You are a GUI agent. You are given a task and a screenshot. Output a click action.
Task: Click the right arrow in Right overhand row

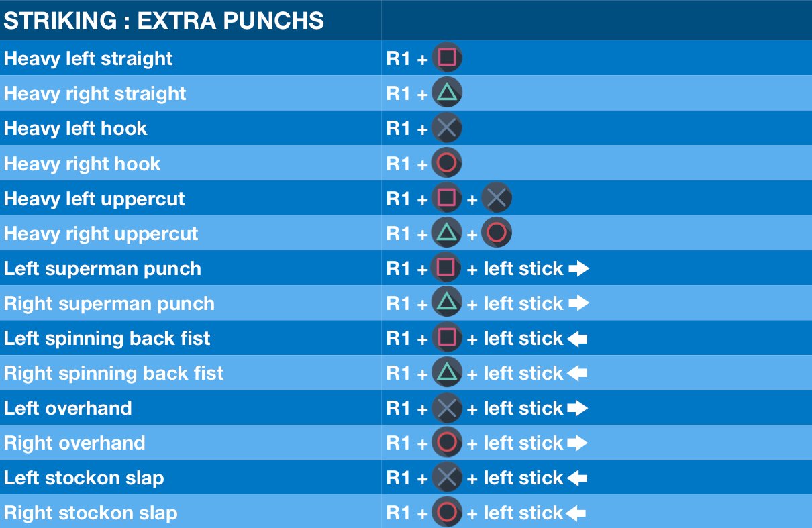tap(577, 443)
